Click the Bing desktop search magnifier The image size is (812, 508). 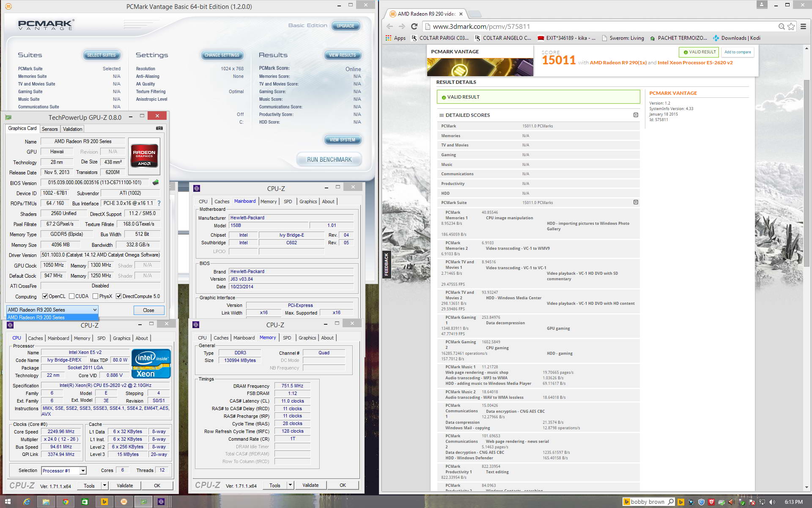point(671,502)
